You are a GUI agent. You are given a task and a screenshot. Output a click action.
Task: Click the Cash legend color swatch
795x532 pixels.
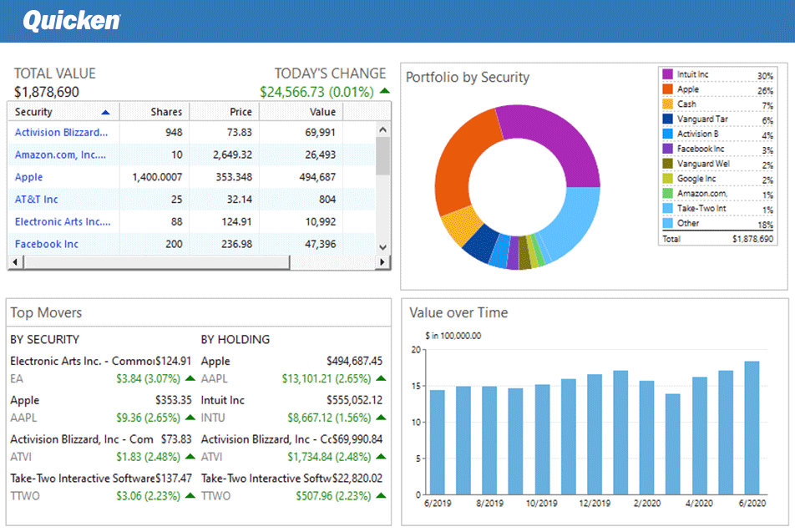click(x=668, y=104)
